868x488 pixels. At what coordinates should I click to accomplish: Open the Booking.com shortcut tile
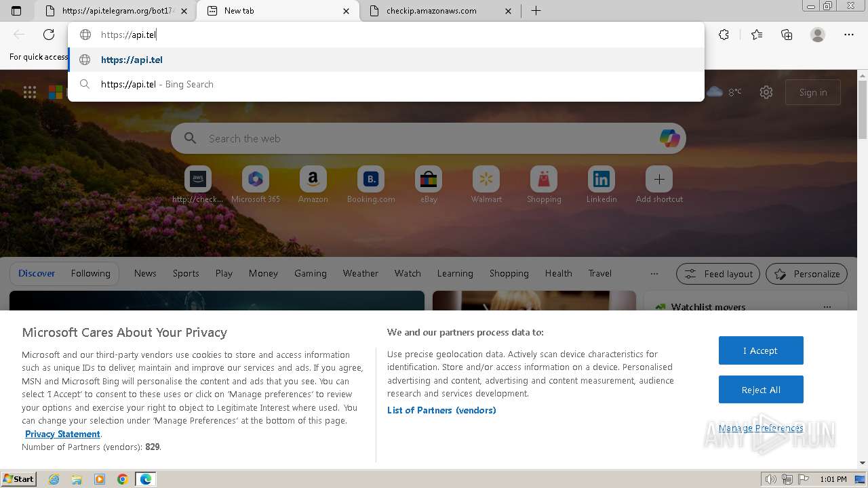[371, 185]
